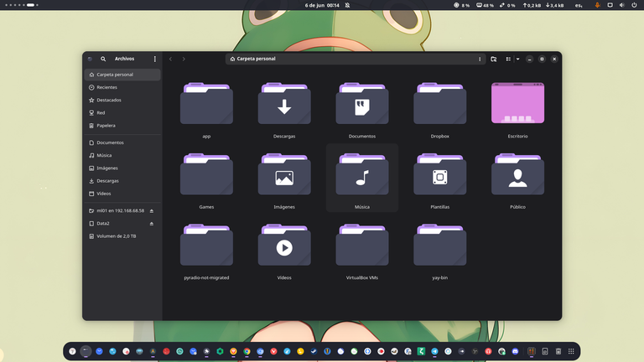644x362 pixels.
Task: Click the search-in-folder toolbar icon
Action: (494, 59)
